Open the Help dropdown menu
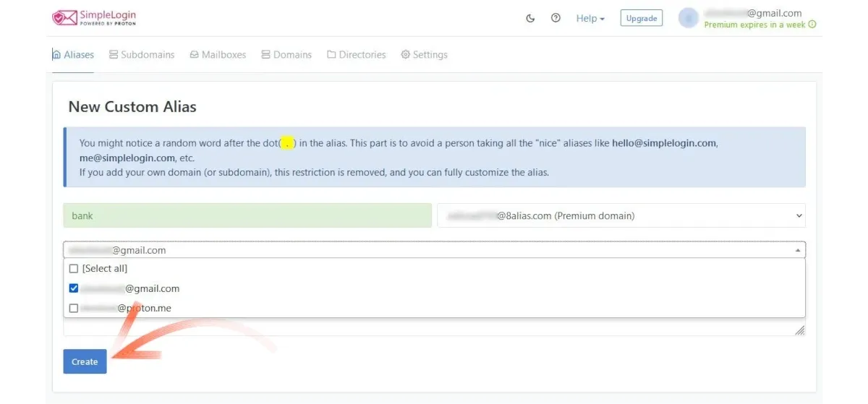The image size is (868, 404). [590, 19]
